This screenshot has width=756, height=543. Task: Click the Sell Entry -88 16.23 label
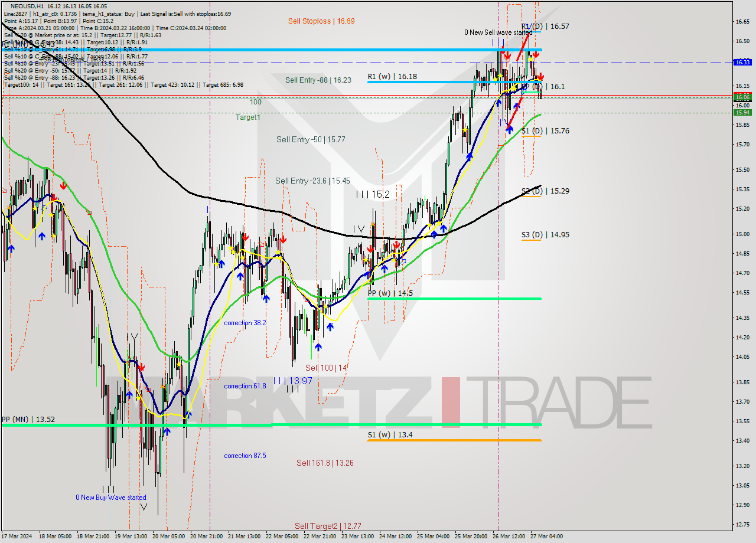pyautogui.click(x=318, y=80)
